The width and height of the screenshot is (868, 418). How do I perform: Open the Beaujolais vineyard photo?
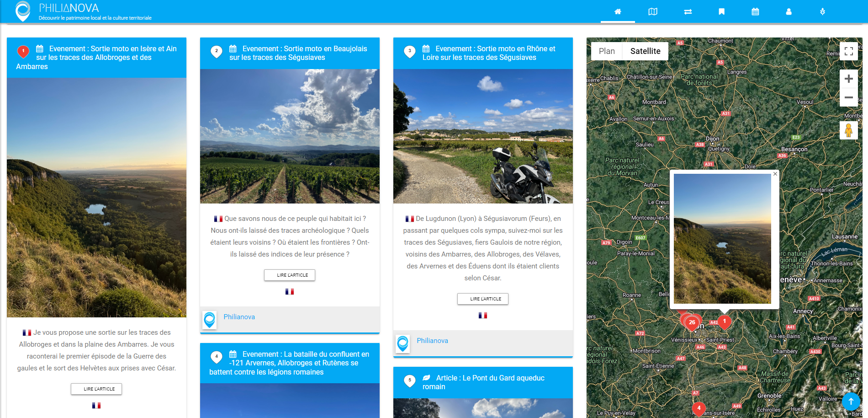click(290, 136)
